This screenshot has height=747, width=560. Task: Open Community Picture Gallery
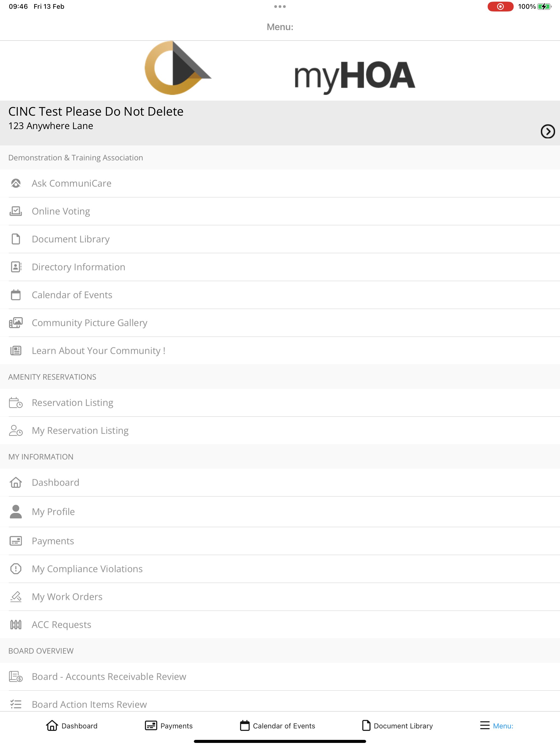pyautogui.click(x=280, y=323)
